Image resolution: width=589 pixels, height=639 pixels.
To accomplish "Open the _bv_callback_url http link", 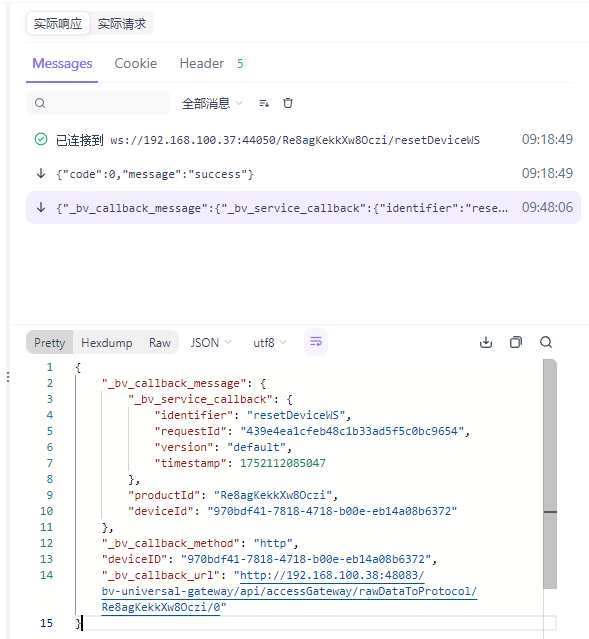I will [289, 591].
